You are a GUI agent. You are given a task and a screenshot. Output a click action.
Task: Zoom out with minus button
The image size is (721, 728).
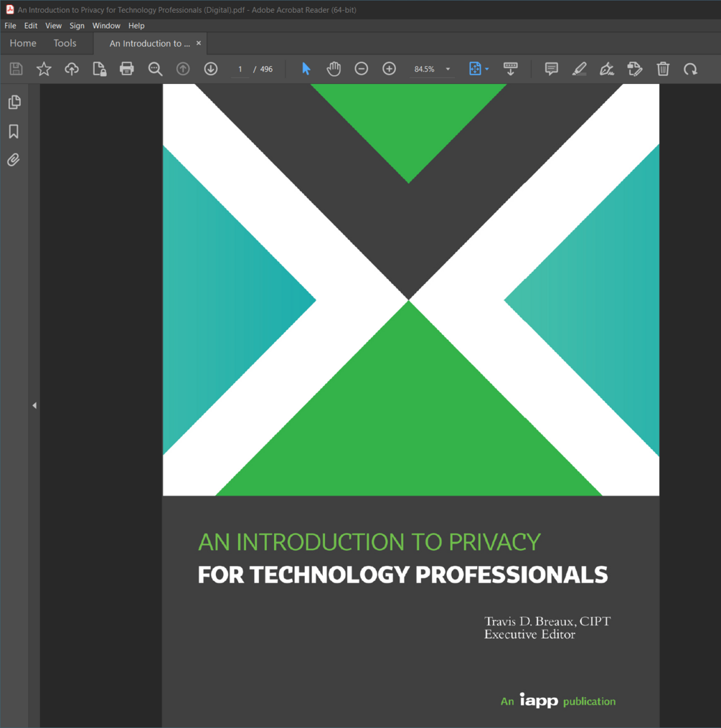coord(361,69)
